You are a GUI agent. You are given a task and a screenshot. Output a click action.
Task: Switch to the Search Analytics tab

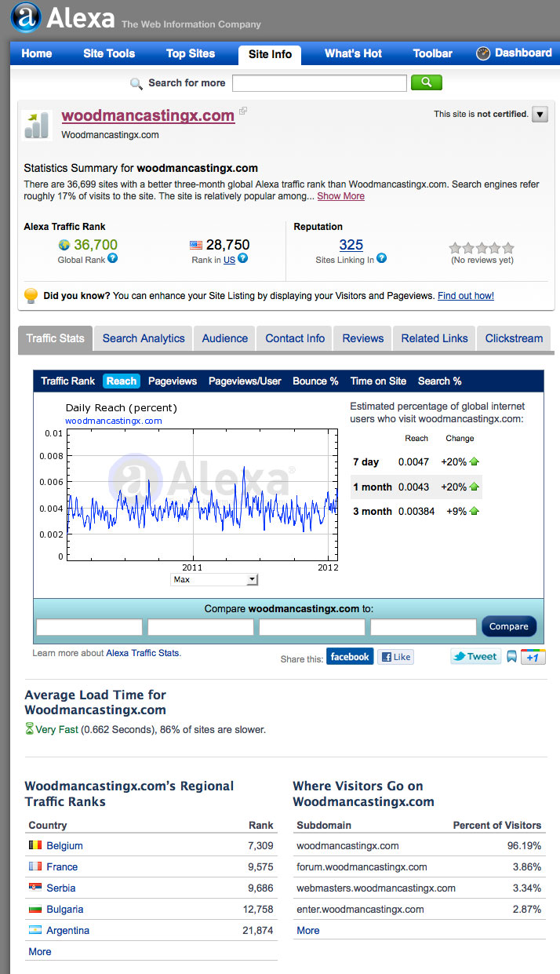point(144,338)
